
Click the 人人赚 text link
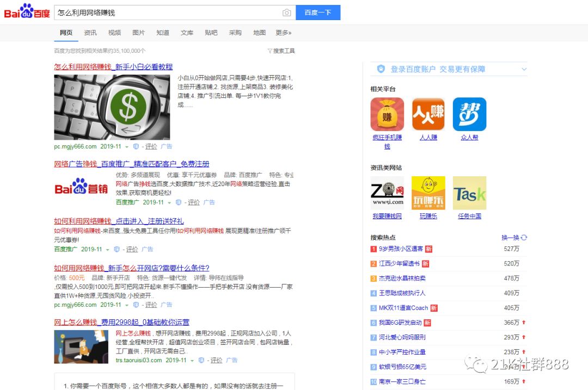(428, 138)
